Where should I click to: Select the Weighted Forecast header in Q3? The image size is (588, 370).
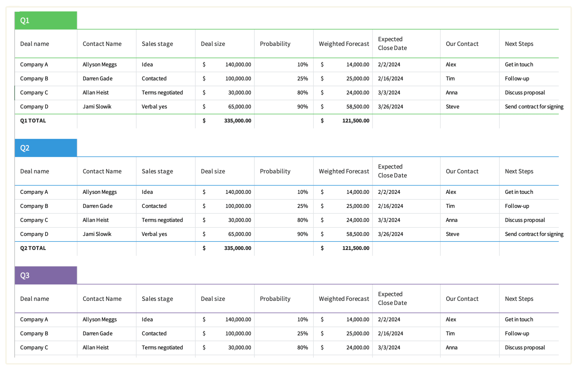pyautogui.click(x=343, y=299)
